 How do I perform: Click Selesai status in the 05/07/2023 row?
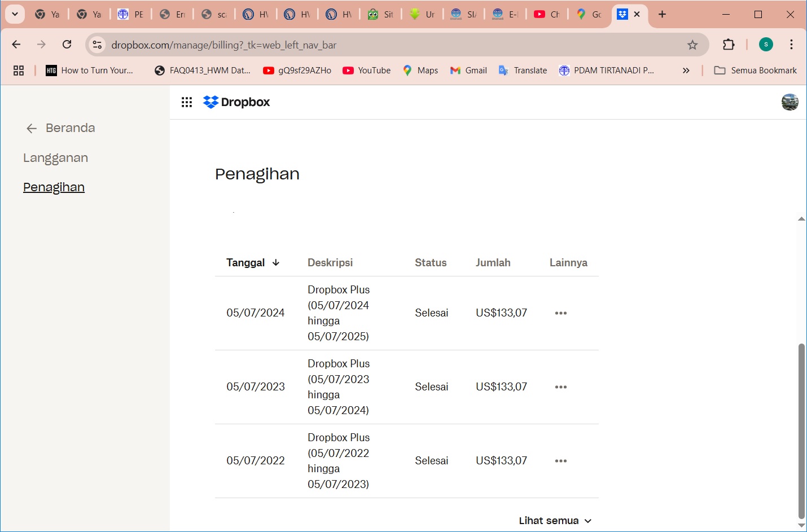point(431,387)
